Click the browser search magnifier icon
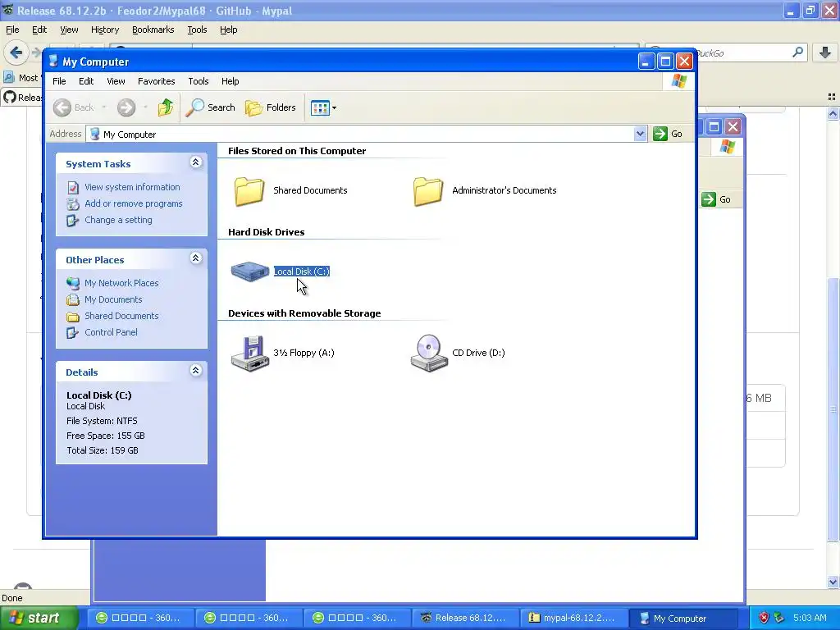The image size is (840, 630). 797,52
